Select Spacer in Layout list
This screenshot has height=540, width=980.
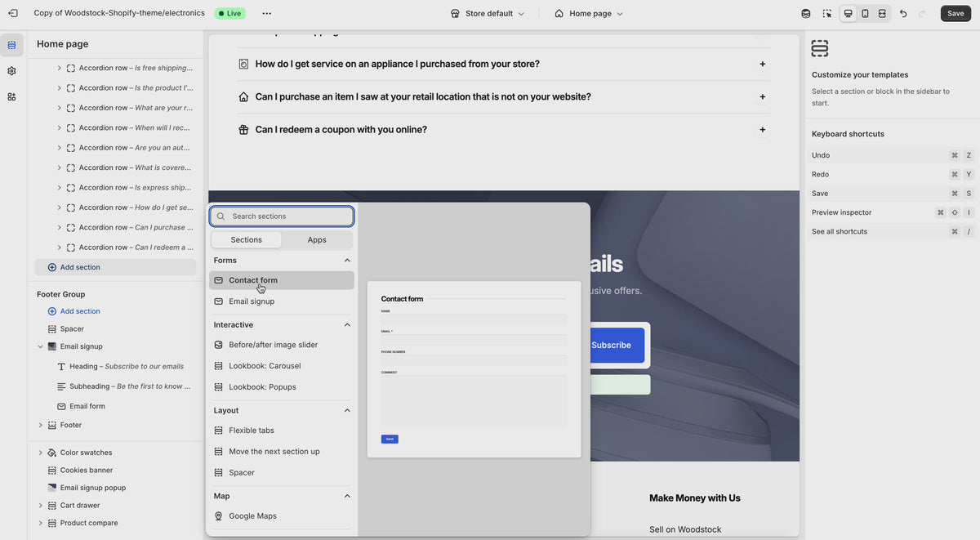(x=282, y=473)
